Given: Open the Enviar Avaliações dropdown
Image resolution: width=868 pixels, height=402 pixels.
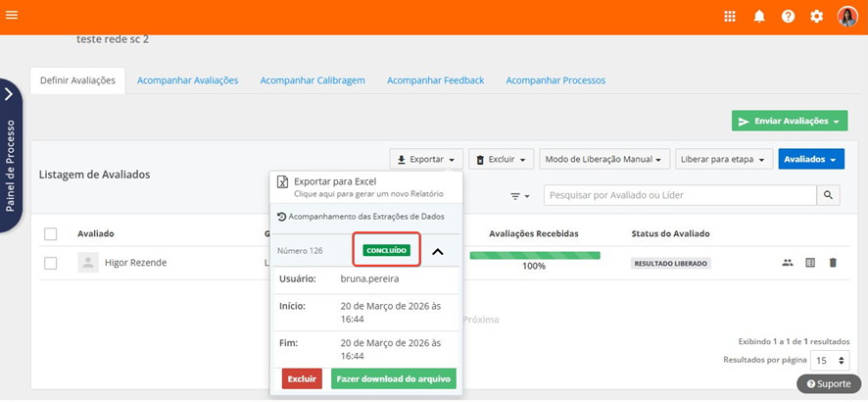Looking at the screenshot, I should point(790,121).
